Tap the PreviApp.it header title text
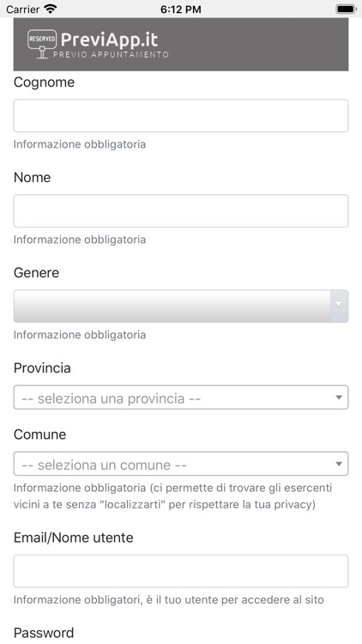 [x=109, y=39]
